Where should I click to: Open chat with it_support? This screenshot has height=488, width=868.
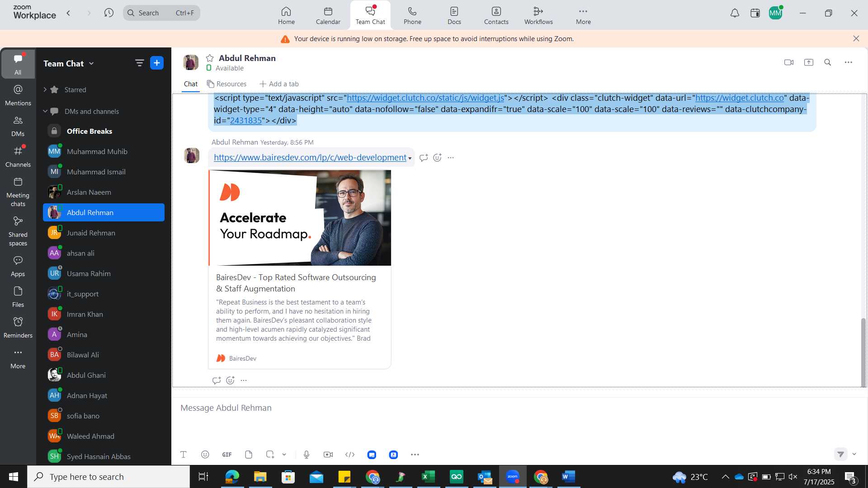click(104, 294)
